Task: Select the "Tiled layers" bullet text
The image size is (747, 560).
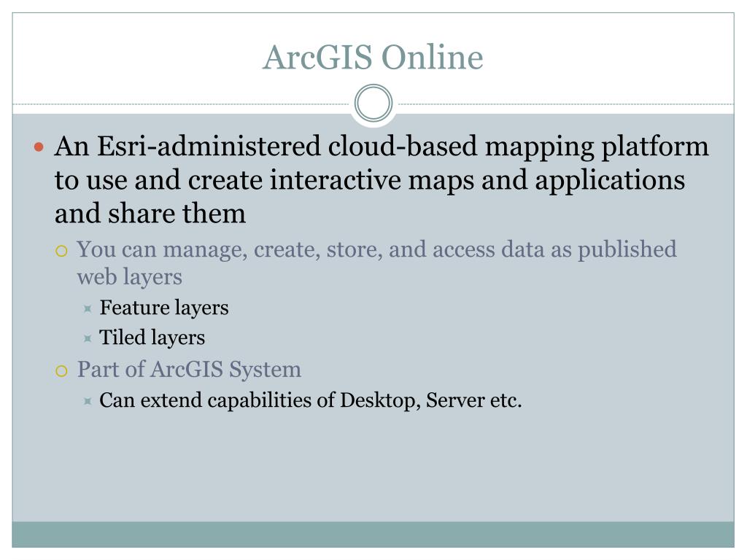Action: (152, 337)
